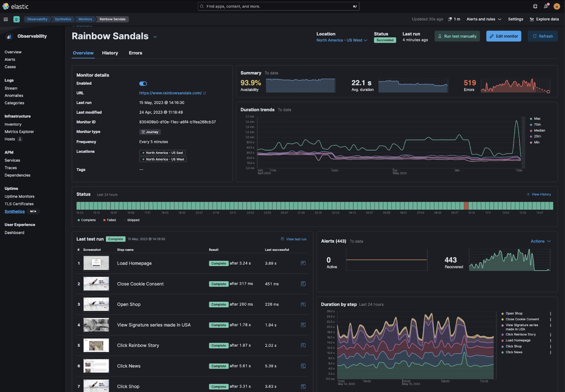The image size is (565, 392).
Task: Click the red failed status bar segment
Action: click(466, 206)
